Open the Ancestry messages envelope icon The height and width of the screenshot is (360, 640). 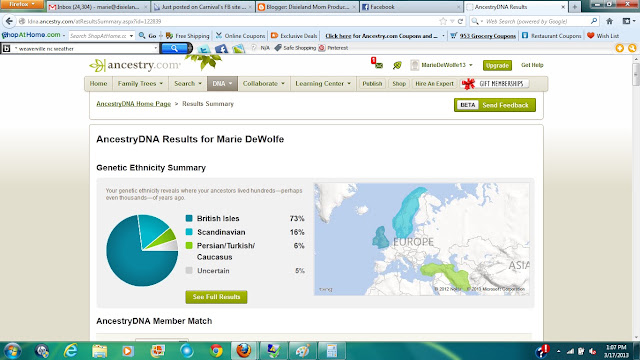378,65
